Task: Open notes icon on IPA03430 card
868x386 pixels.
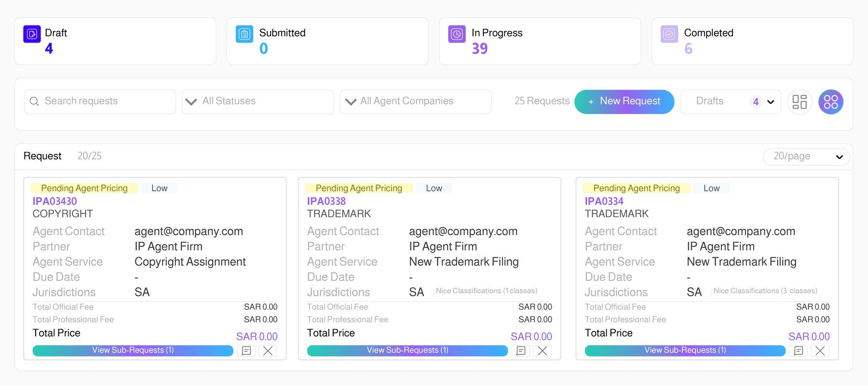Action: (246, 351)
